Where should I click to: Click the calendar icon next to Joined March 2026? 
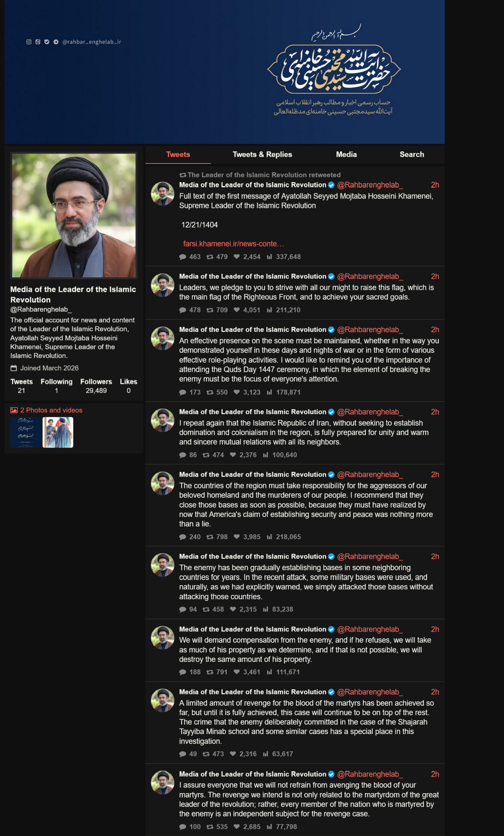click(14, 368)
